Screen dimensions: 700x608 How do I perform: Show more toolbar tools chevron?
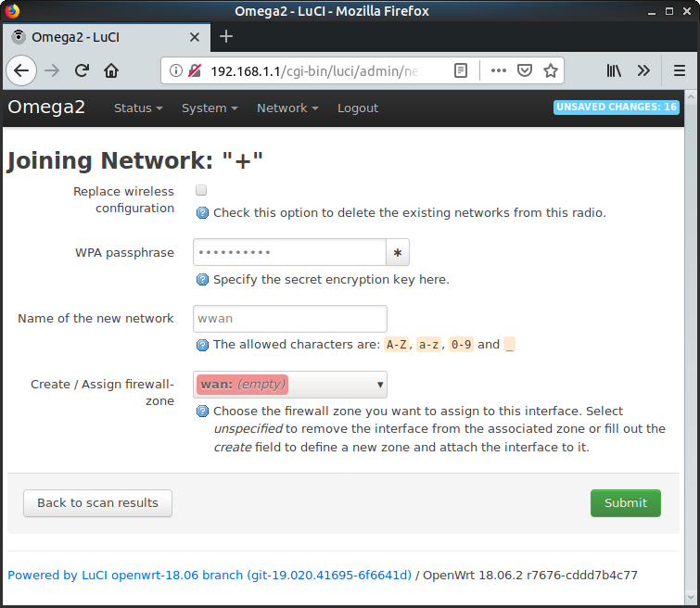tap(643, 70)
